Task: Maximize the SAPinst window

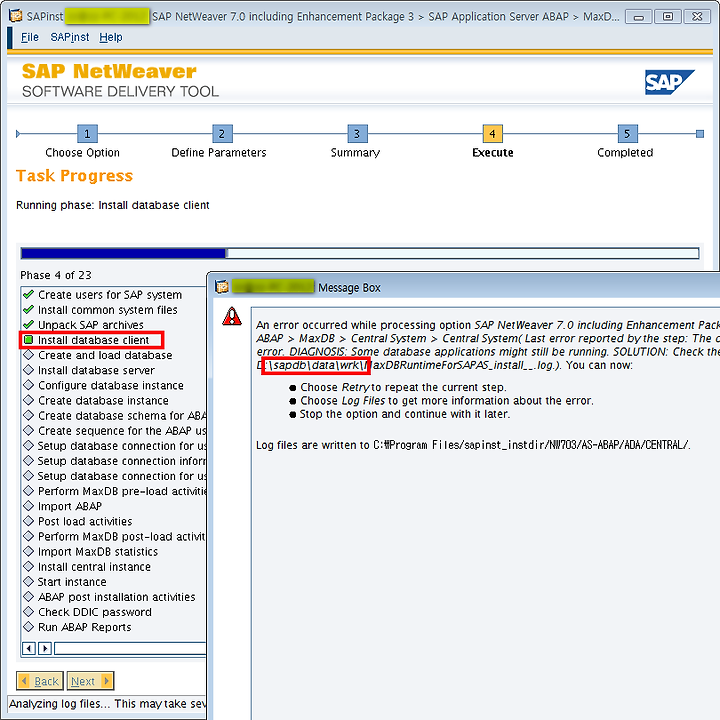Action: coord(667,17)
